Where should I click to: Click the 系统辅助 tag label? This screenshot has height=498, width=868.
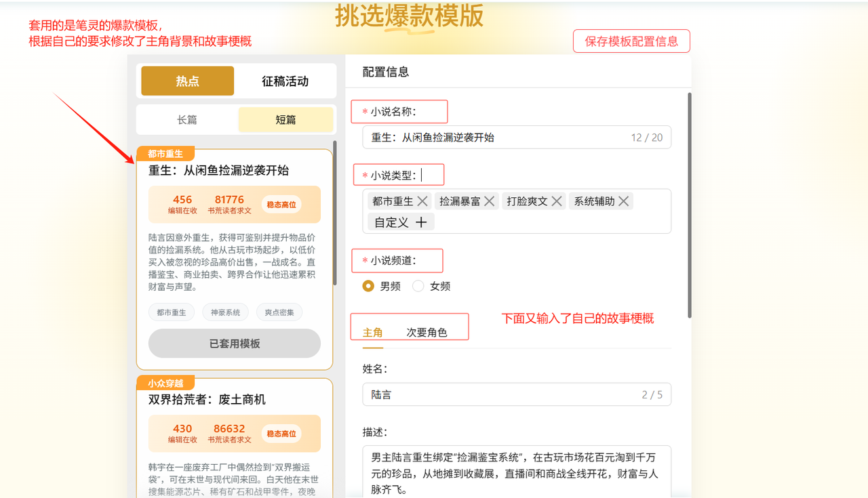(x=594, y=201)
